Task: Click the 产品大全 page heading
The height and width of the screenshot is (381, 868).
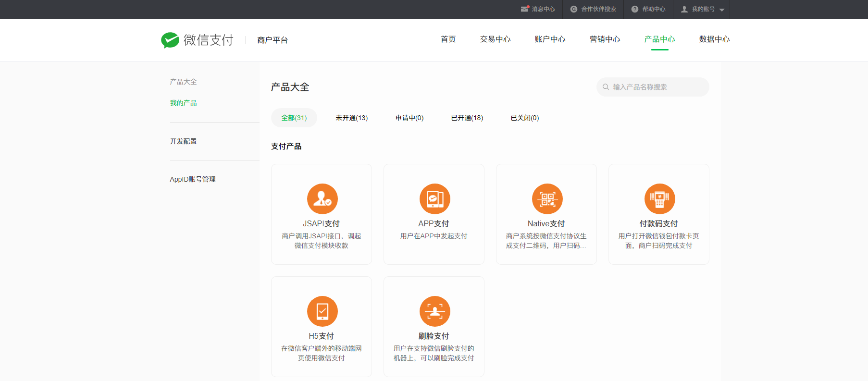Action: [x=290, y=87]
